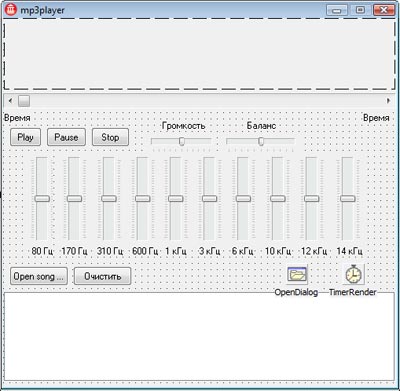The image size is (400, 391).
Task: Click the 310 Гц equalizer slider handle
Action: click(109, 199)
